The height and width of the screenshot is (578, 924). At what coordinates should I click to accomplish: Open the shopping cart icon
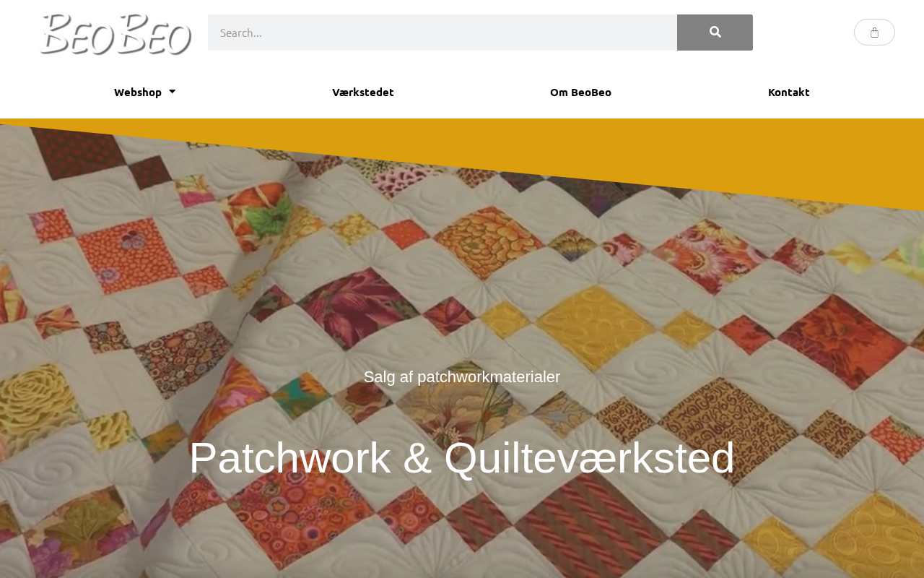coord(874,33)
